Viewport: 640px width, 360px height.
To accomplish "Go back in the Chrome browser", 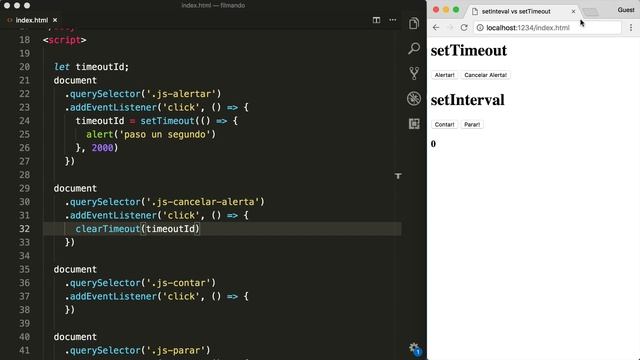I will (436, 27).
